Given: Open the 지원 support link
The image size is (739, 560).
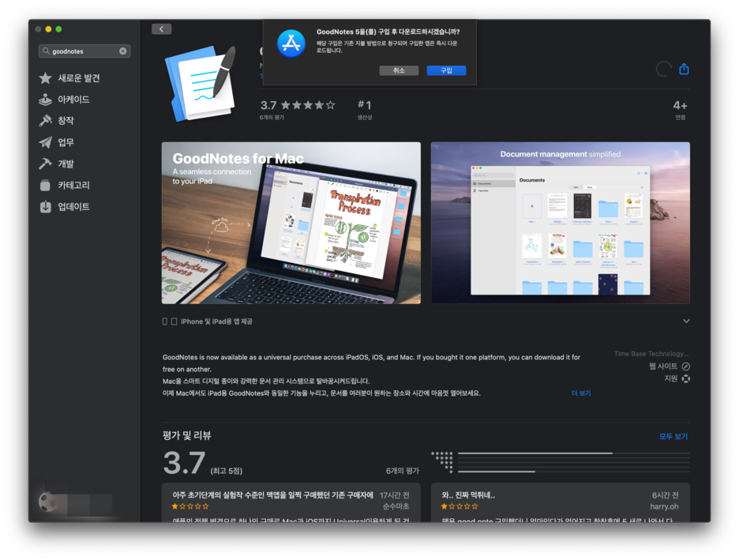Looking at the screenshot, I should pos(677,378).
